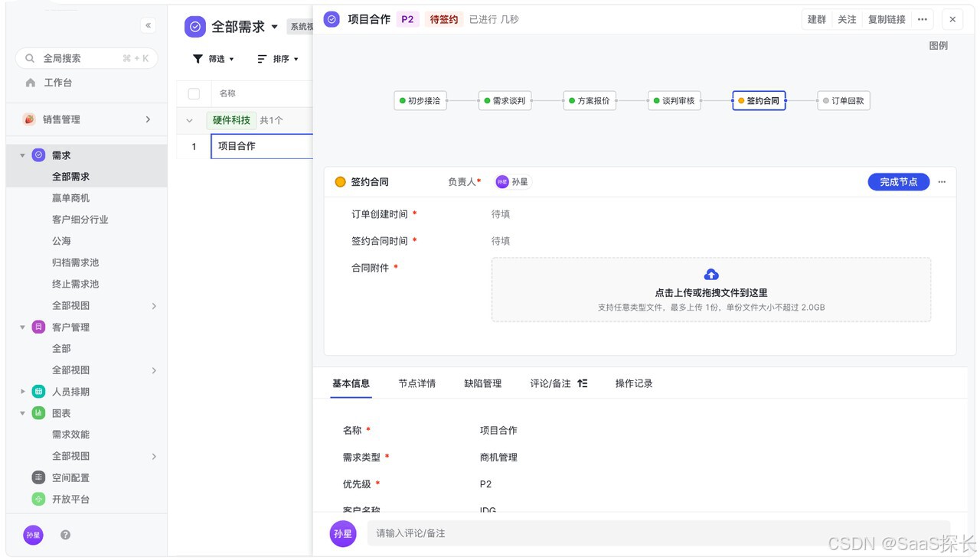The height and width of the screenshot is (560, 980).
Task: Click the P2 priority tag
Action: (x=407, y=19)
